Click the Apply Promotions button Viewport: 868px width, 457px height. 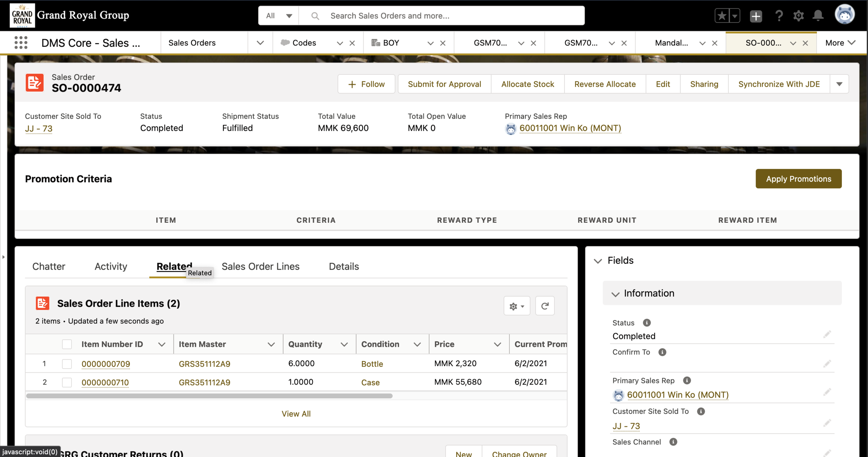click(x=798, y=179)
